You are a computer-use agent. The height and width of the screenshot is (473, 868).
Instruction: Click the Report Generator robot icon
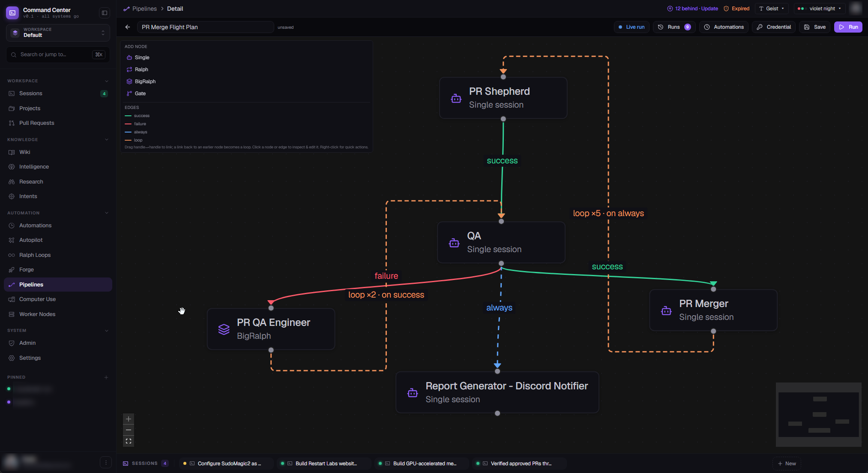413,393
